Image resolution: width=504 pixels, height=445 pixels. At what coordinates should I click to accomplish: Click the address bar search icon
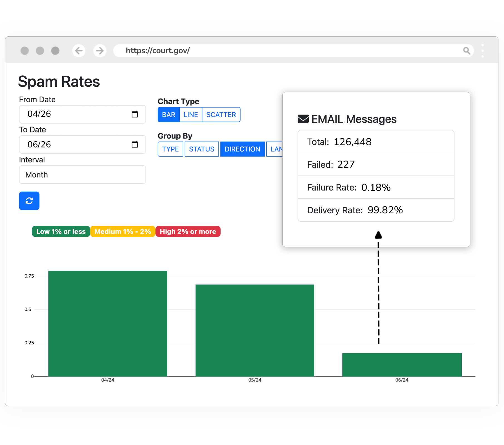click(x=466, y=51)
